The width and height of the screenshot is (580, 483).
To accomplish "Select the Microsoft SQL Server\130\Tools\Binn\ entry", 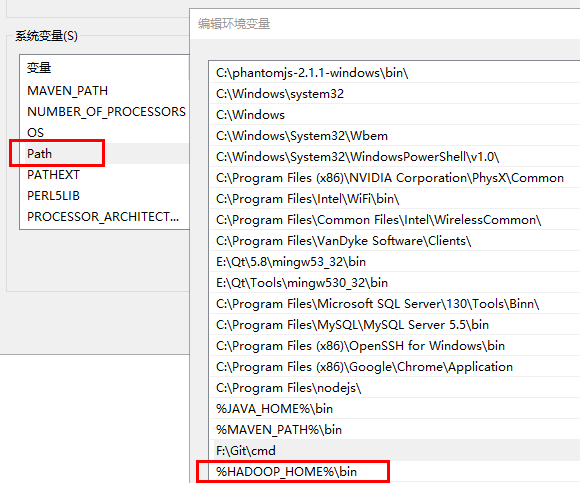I will [x=395, y=304].
